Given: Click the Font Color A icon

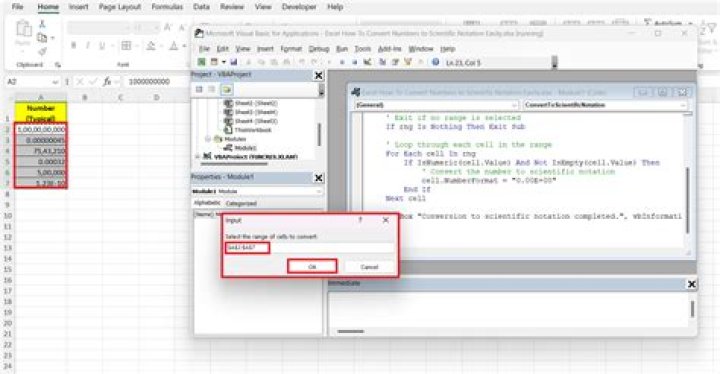Looking at the screenshot, I should (x=174, y=45).
